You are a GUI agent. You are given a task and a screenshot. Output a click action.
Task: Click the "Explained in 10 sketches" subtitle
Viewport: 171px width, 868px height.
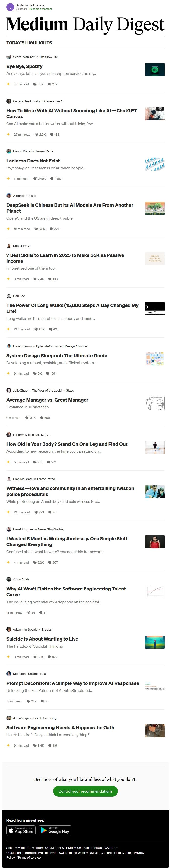pyautogui.click(x=27, y=407)
